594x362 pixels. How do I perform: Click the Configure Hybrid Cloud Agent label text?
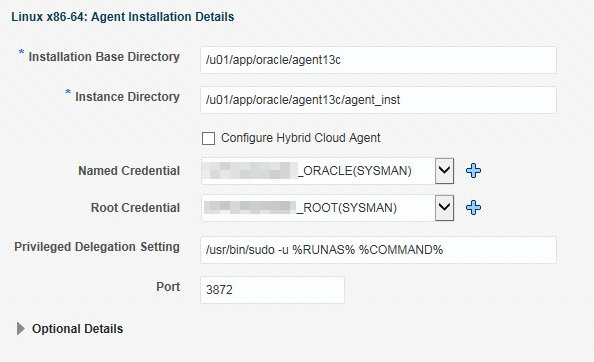300,138
